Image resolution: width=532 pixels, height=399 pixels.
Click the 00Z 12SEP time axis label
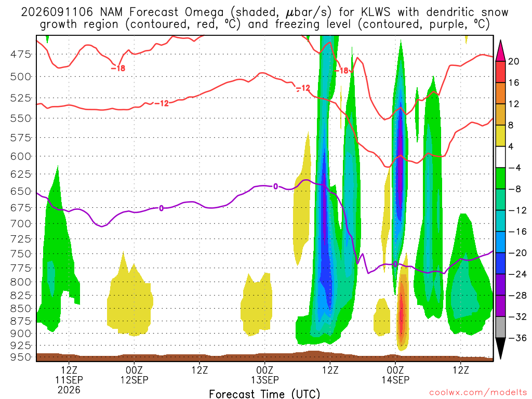coord(135,375)
